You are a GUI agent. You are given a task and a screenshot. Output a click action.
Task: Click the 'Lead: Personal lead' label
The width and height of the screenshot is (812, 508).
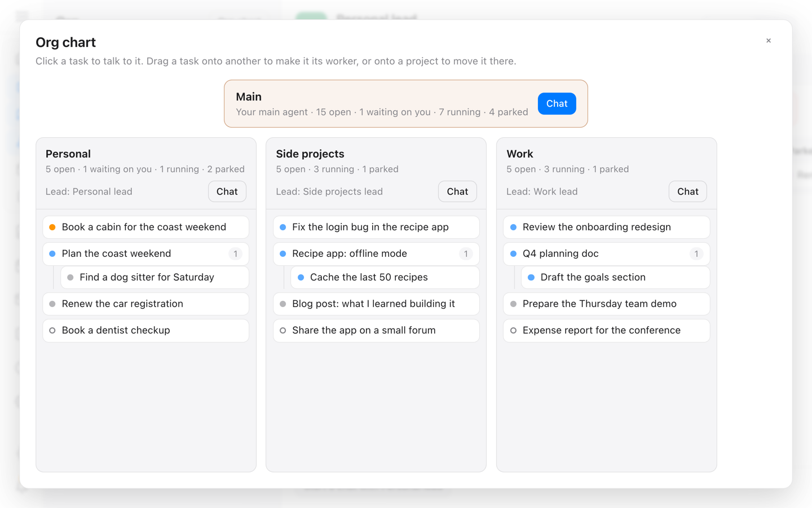pyautogui.click(x=89, y=191)
